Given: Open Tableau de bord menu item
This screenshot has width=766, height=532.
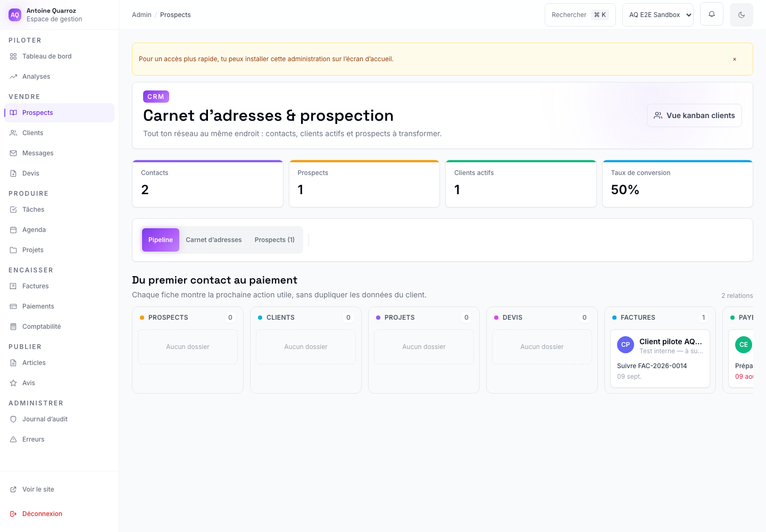Looking at the screenshot, I should click(x=59, y=56).
